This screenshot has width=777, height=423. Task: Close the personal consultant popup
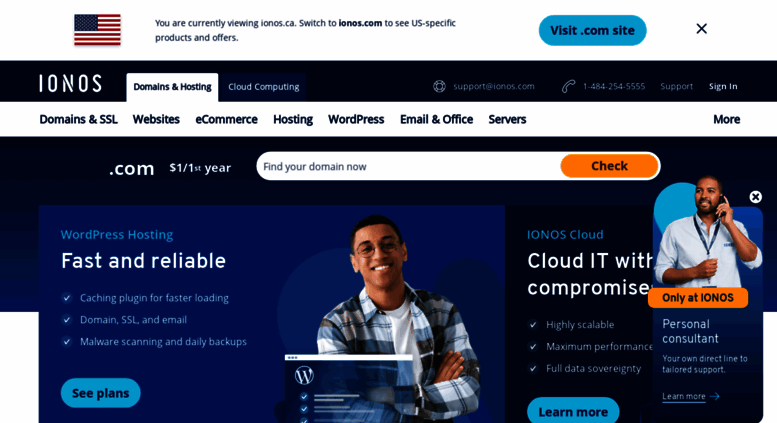755,197
